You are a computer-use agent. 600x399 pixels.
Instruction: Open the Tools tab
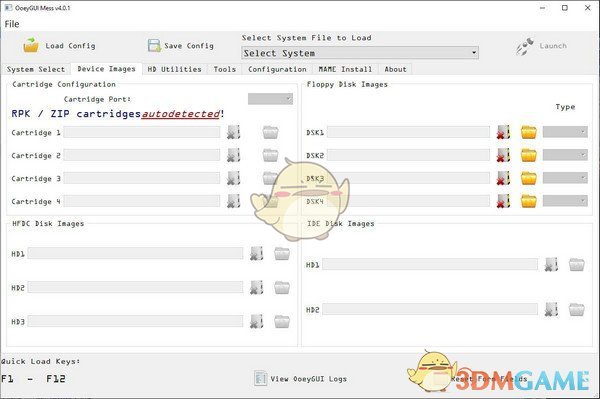tap(225, 69)
